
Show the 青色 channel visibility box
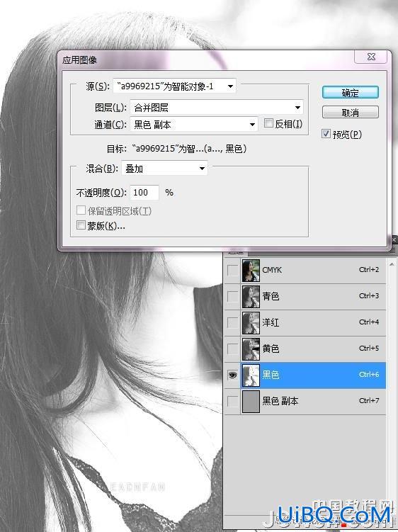[232, 296]
